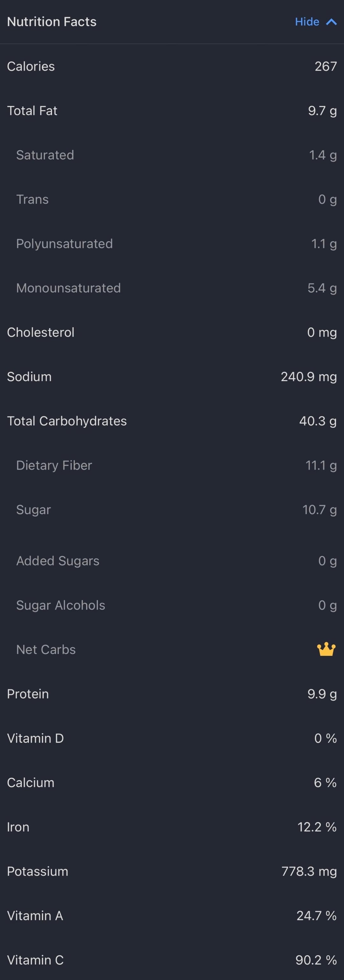Click the Hide link

tap(307, 22)
